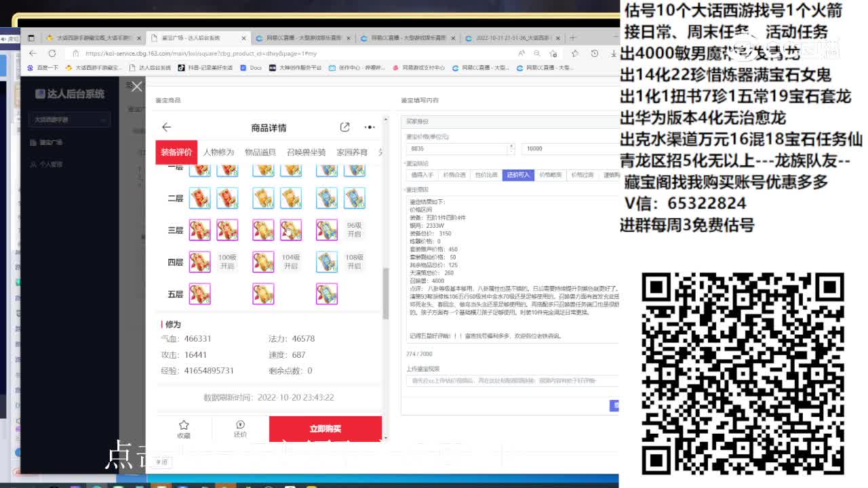Screen dimensions: 868x488
Task: Click the 104级 开启 locked slot
Action: tap(291, 262)
